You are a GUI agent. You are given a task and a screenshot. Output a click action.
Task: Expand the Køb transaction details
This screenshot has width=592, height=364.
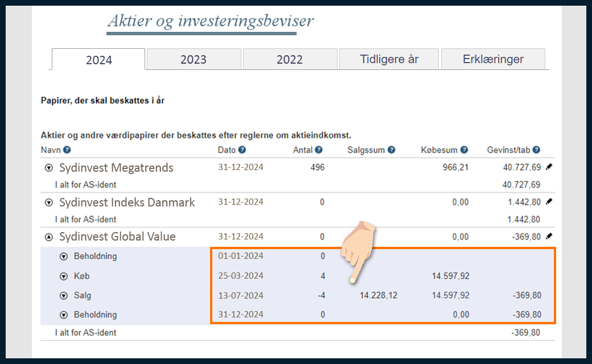coord(64,276)
